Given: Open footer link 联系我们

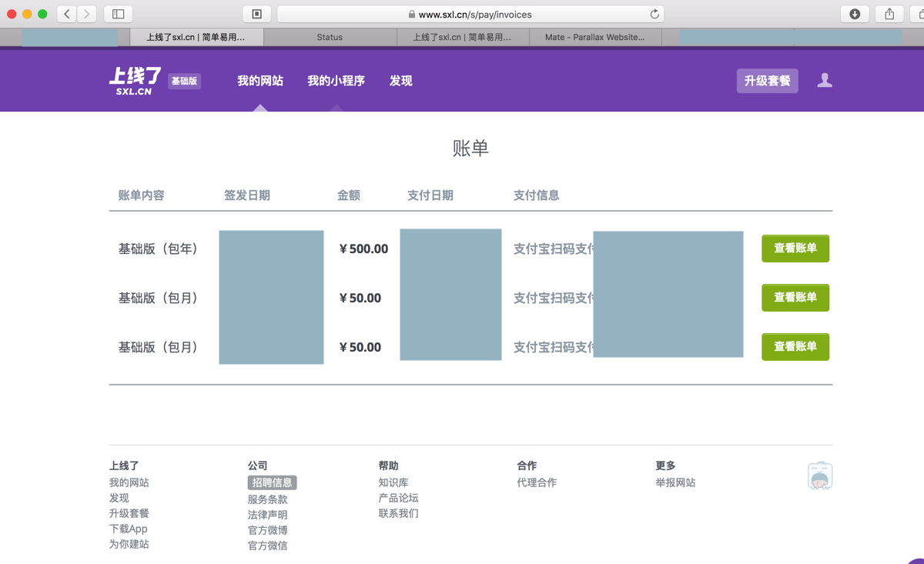Looking at the screenshot, I should point(399,513).
